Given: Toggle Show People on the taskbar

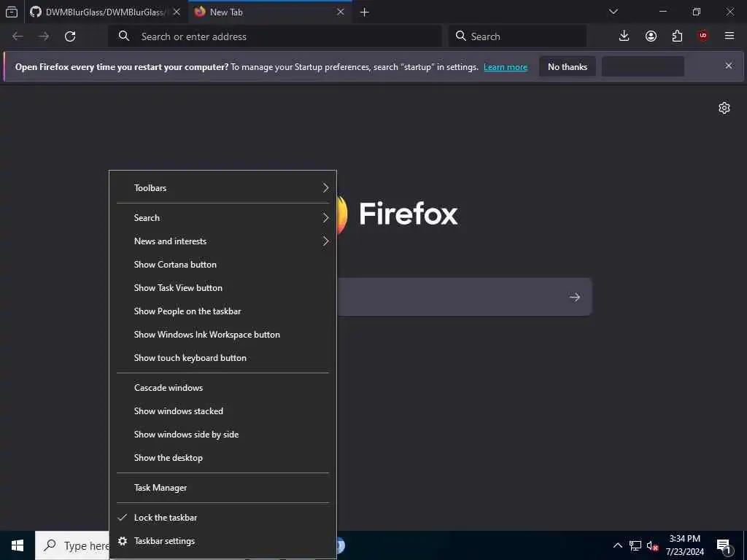Looking at the screenshot, I should 223,311.
